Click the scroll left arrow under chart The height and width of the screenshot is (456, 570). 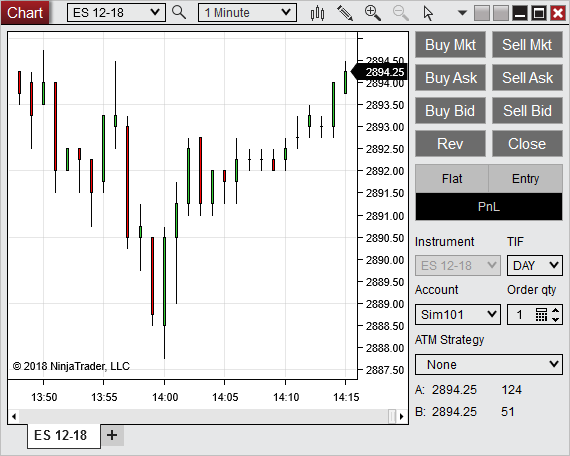pos(14,416)
